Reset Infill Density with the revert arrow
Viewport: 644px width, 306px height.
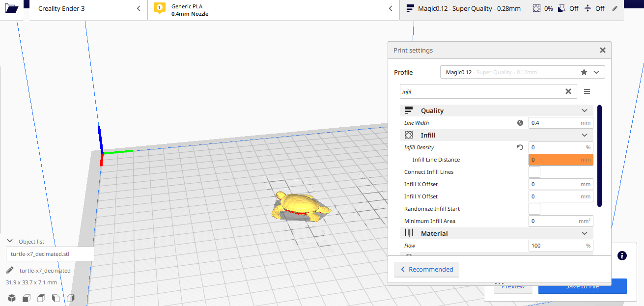(520, 147)
